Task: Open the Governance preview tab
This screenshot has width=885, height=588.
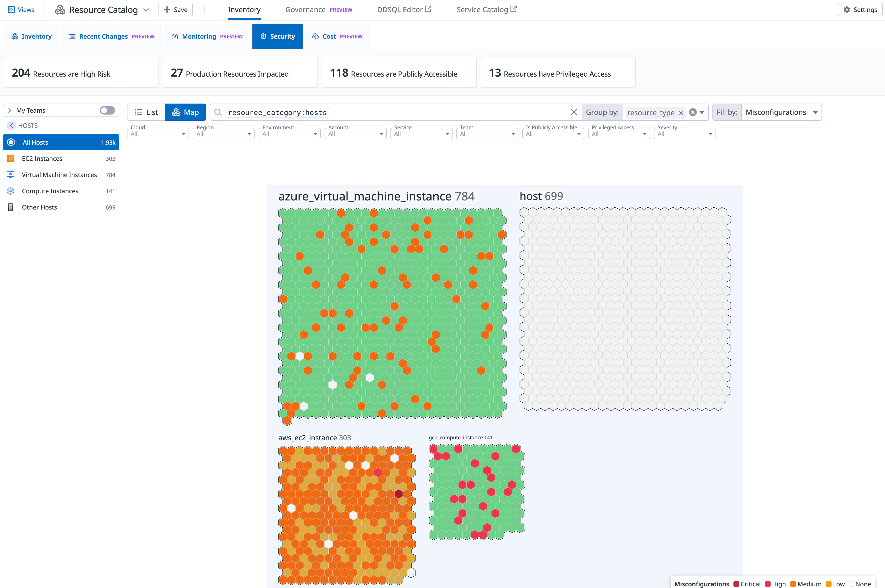Action: click(x=319, y=10)
